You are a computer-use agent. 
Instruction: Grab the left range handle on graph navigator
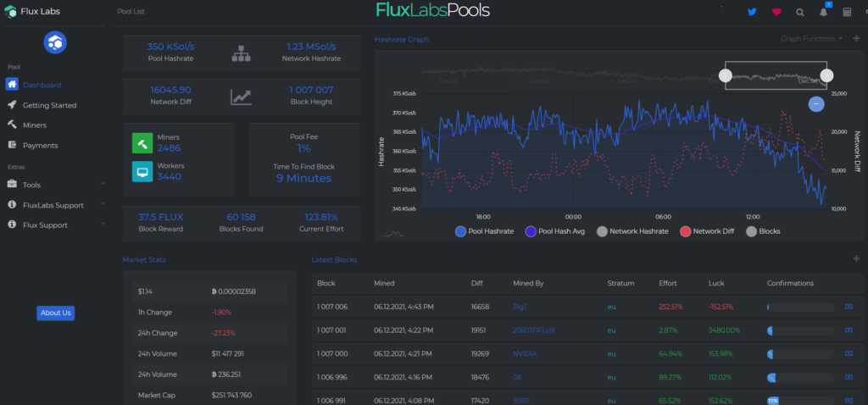pos(726,75)
